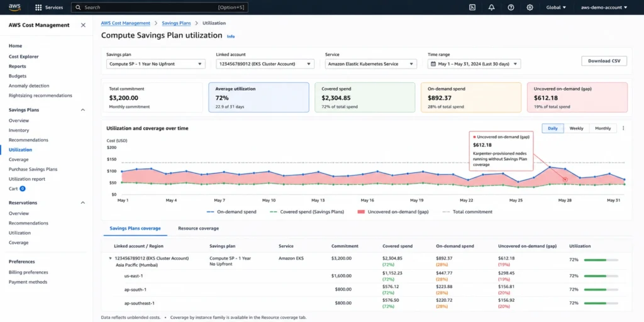Open the Global region dropdown
Viewport: 644px width, 322px height.
click(556, 8)
